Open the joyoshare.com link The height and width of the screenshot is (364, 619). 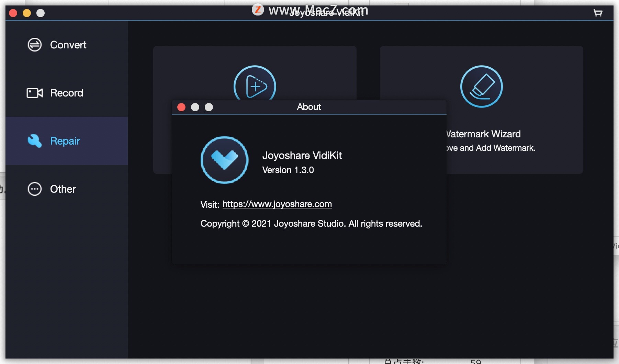pyautogui.click(x=277, y=204)
